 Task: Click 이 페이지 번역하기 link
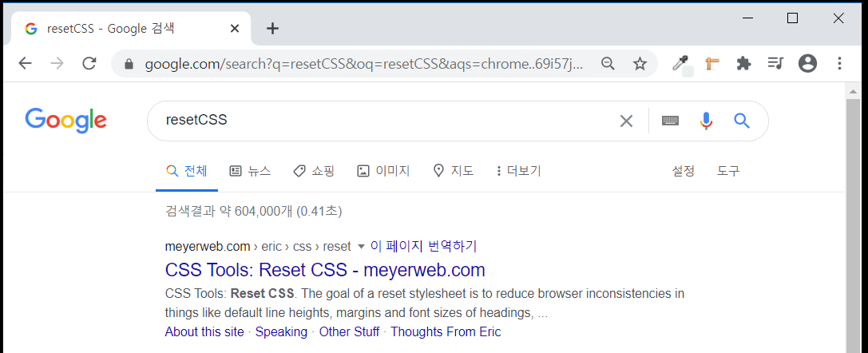tap(423, 246)
